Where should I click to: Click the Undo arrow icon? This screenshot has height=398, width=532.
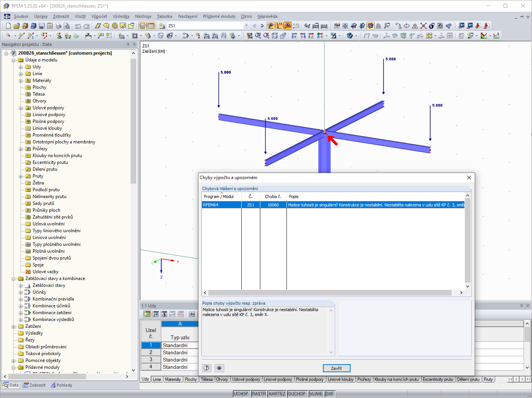[x=78, y=26]
